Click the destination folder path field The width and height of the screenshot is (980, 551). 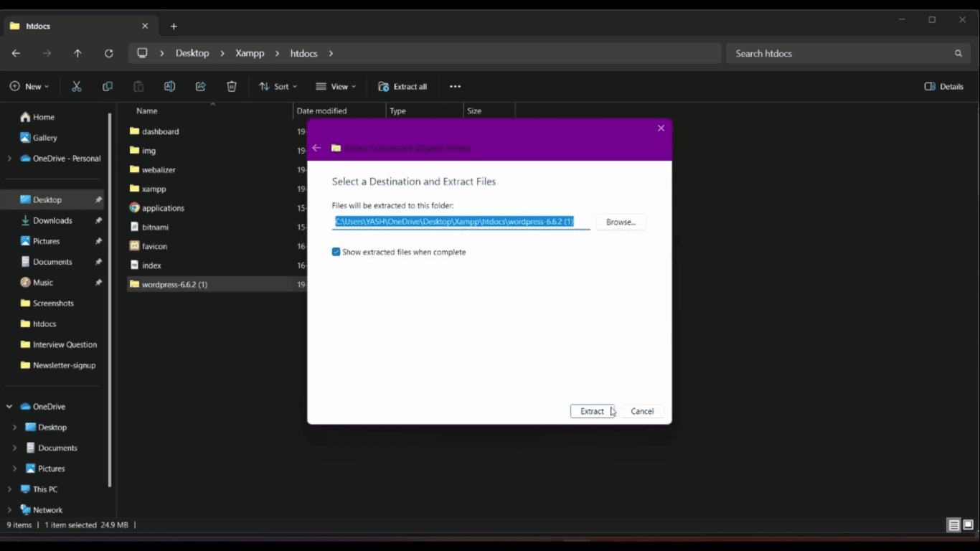[461, 222]
